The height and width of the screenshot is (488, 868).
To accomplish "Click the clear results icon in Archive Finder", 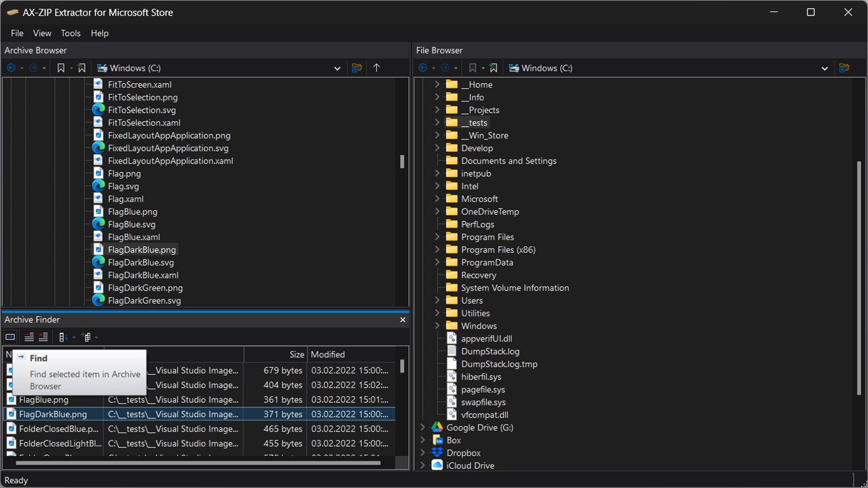I will [x=42, y=337].
